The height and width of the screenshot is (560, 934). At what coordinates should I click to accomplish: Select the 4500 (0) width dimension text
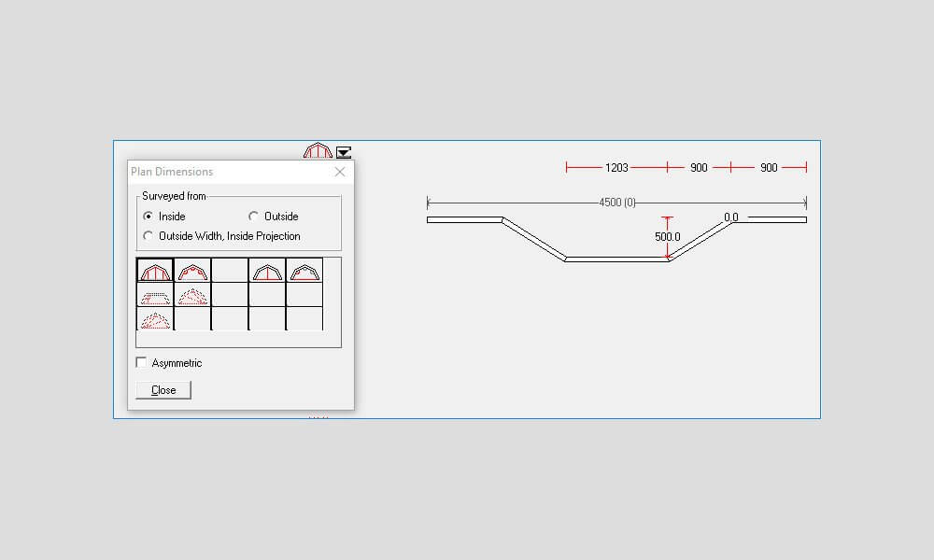pyautogui.click(x=616, y=202)
